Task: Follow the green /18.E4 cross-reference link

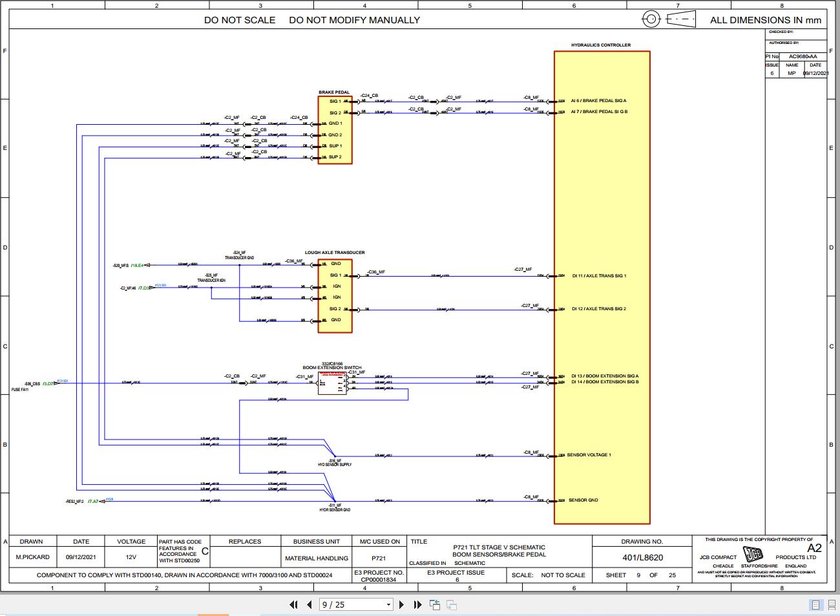Action: [x=136, y=264]
